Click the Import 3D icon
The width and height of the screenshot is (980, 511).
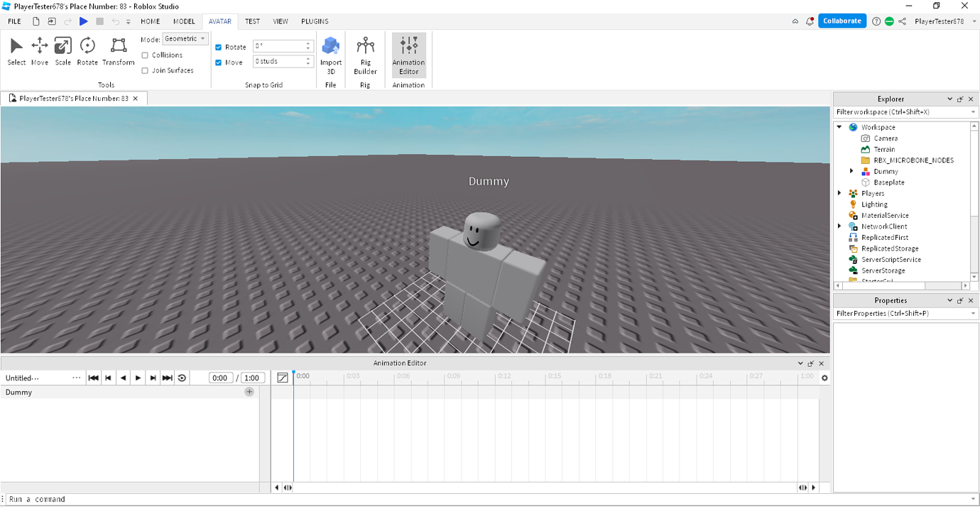tap(330, 50)
